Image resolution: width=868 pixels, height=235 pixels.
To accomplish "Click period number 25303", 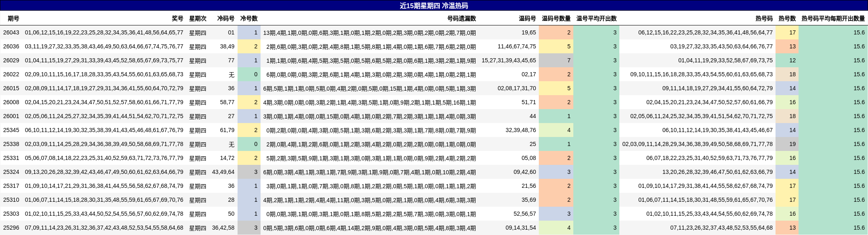I will pos(11,214).
